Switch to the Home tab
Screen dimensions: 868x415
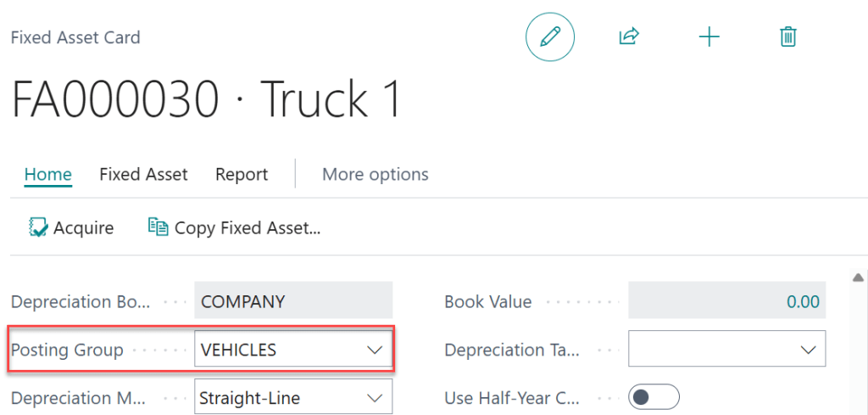click(47, 175)
